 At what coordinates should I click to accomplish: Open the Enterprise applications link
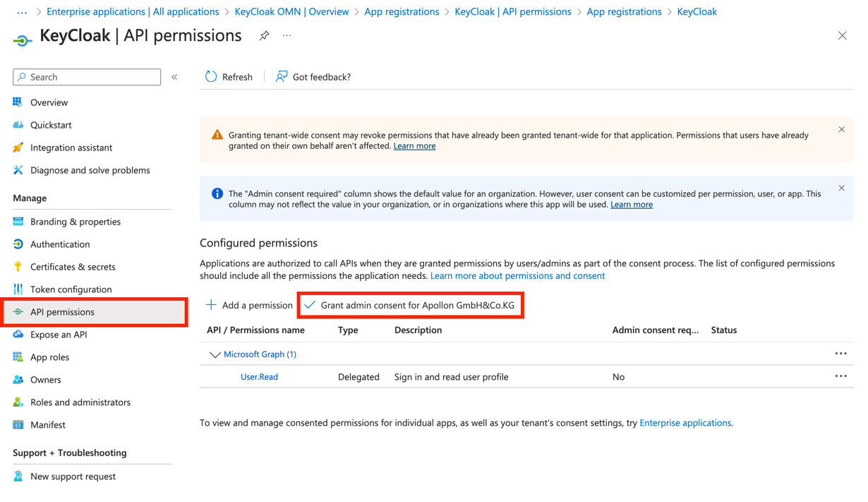[685, 423]
